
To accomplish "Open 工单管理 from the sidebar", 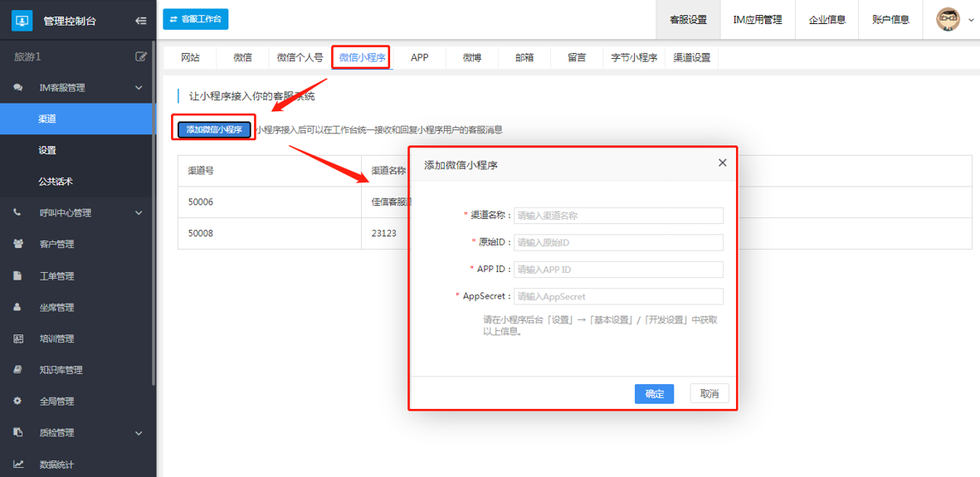I will [x=56, y=276].
